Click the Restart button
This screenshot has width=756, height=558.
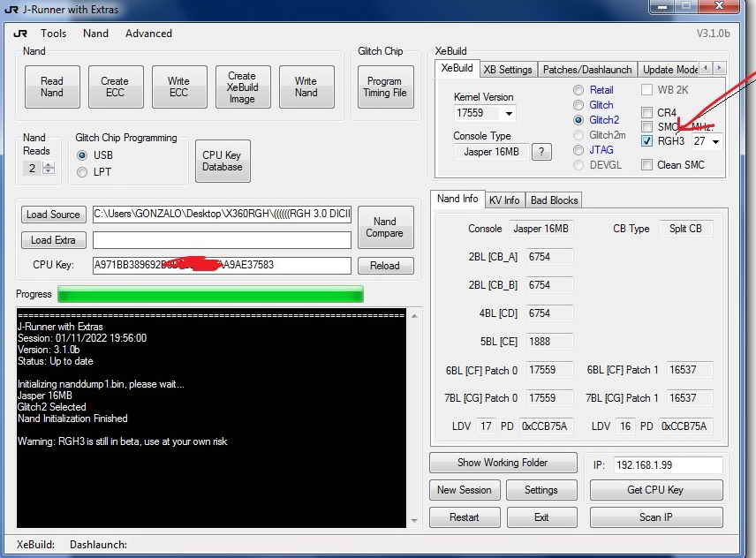click(465, 517)
